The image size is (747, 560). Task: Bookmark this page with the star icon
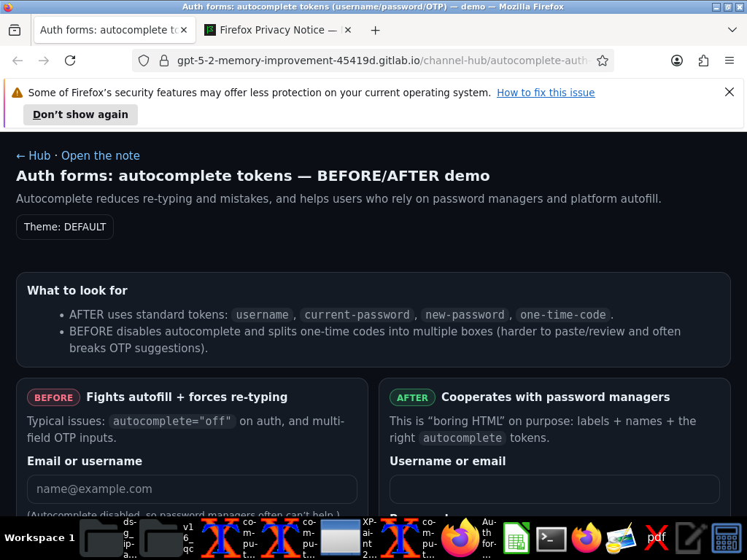click(602, 61)
